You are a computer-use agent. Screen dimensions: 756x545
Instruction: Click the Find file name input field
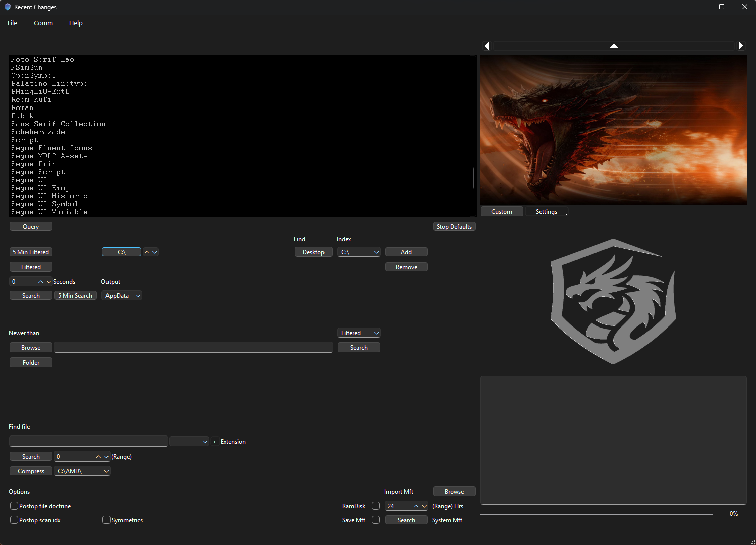88,442
